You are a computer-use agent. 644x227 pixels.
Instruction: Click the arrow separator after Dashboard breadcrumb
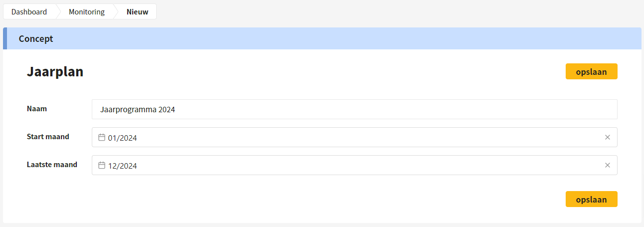pyautogui.click(x=58, y=12)
